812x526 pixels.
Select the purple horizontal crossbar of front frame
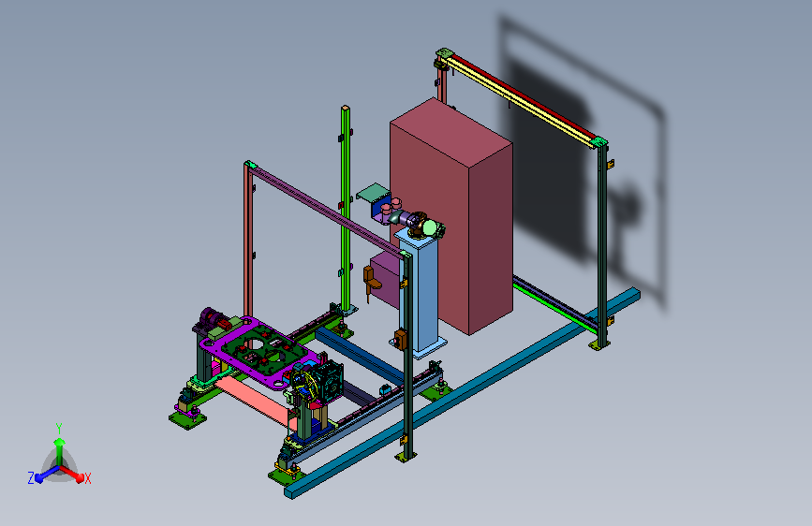(327, 211)
